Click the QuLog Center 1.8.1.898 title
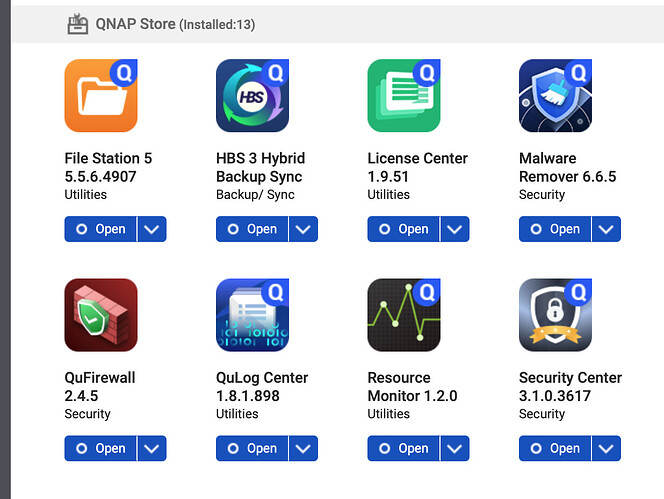 pyautogui.click(x=262, y=387)
